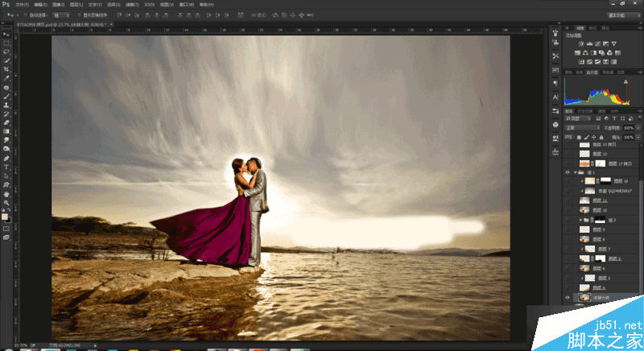Switch to the 历史记录 history tab
The width and height of the screenshot is (644, 351).
coord(585,111)
